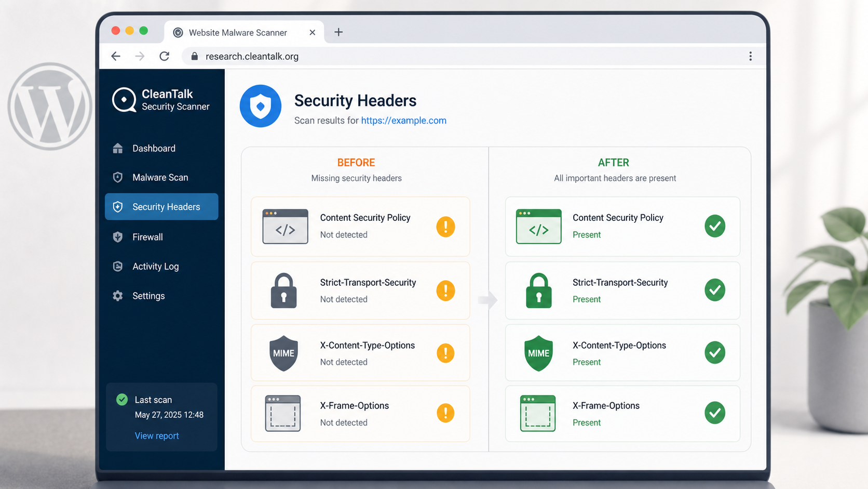868x489 pixels.
Task: Open Activity Log from the sidebar
Action: click(x=161, y=267)
